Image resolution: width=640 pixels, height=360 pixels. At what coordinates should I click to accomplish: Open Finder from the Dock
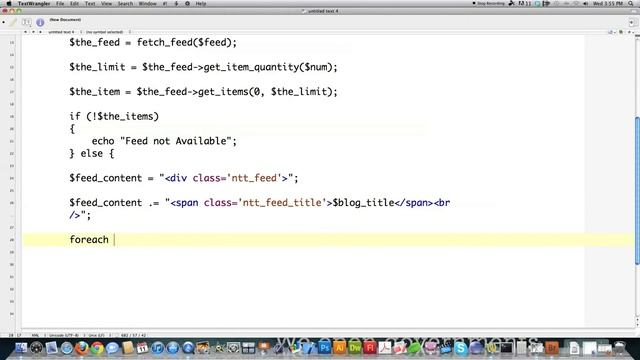pos(21,348)
